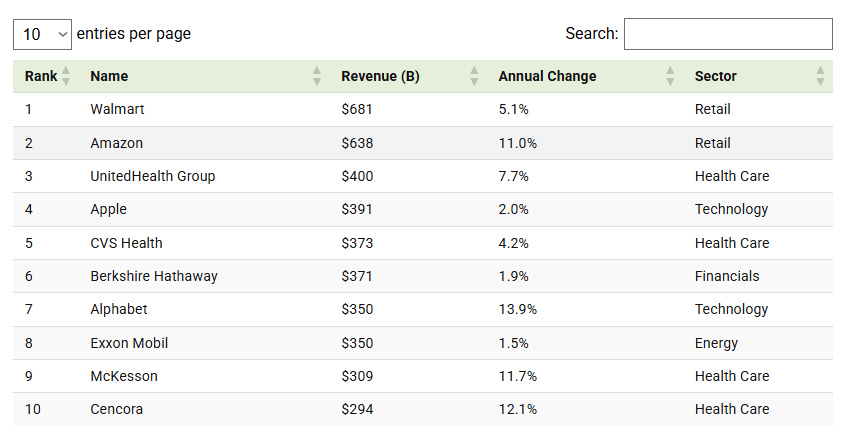Select the Cencora name cell
This screenshot has width=845, height=440.
pos(116,409)
